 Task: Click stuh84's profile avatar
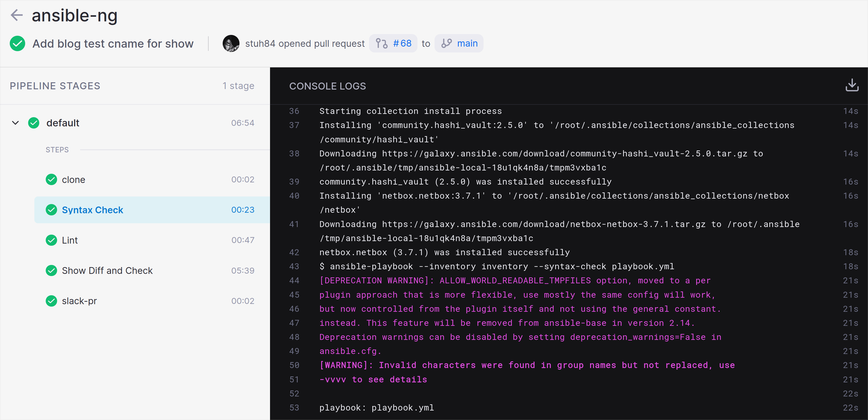tap(231, 43)
